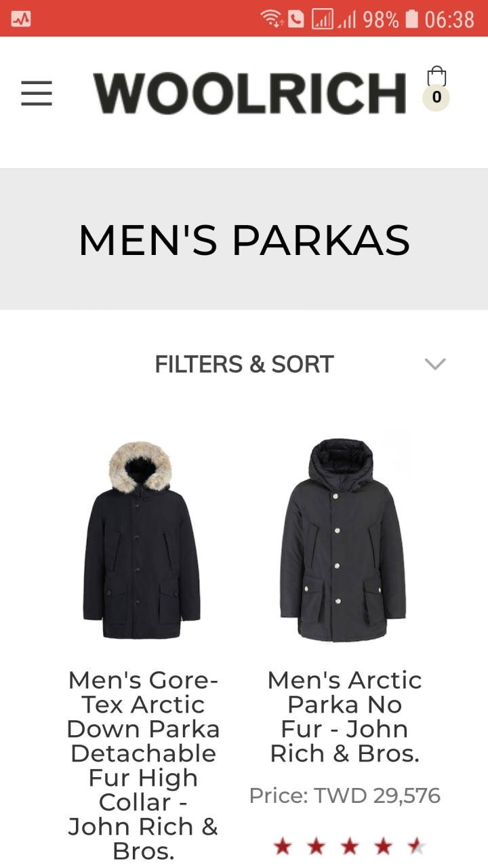View the fur-hood Gore-Tex parka image
Viewport: 488px width, 868px height.
point(142,539)
